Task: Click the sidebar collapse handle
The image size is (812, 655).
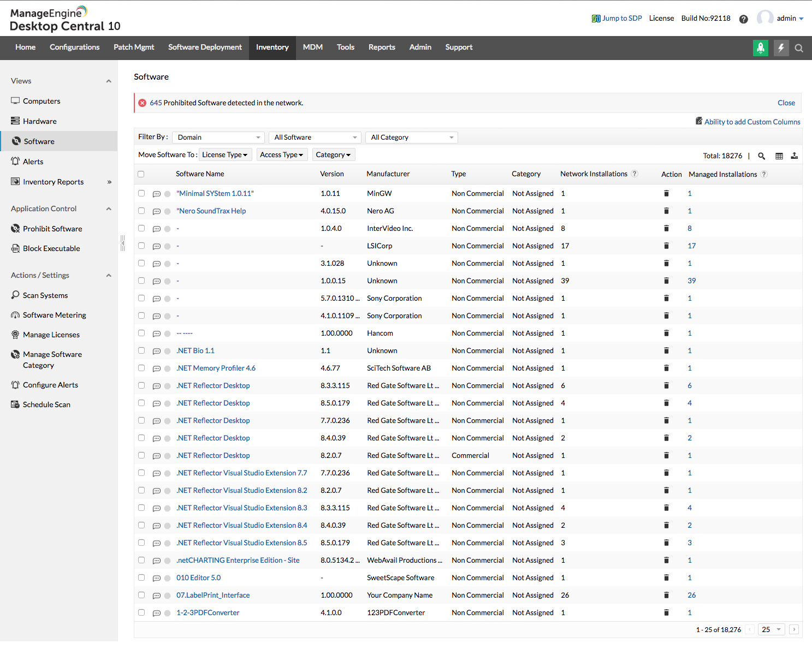Action: 123,243
